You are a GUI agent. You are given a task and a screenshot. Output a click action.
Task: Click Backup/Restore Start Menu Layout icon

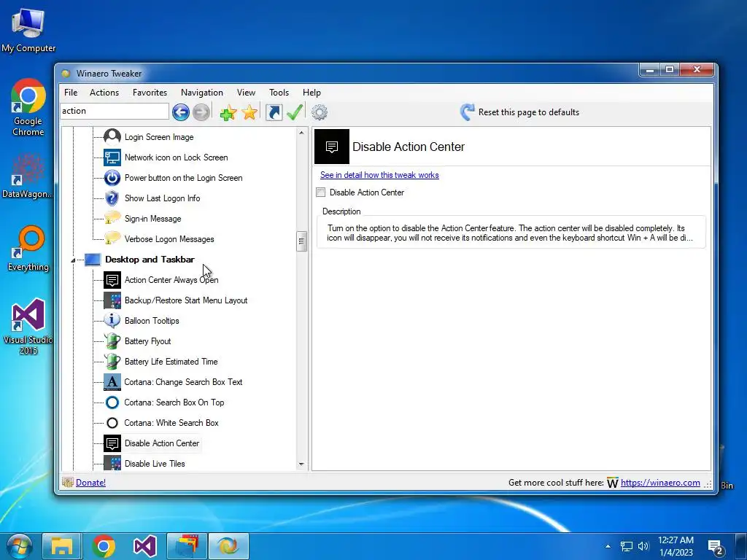coord(112,300)
